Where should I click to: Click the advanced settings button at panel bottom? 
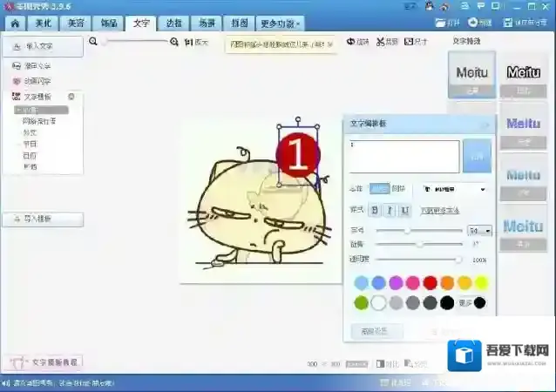tap(376, 331)
